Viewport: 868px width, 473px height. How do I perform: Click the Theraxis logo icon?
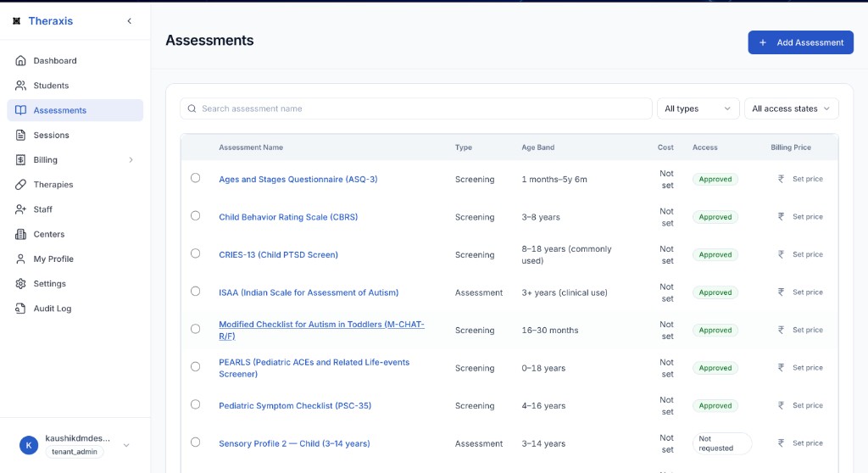click(17, 21)
